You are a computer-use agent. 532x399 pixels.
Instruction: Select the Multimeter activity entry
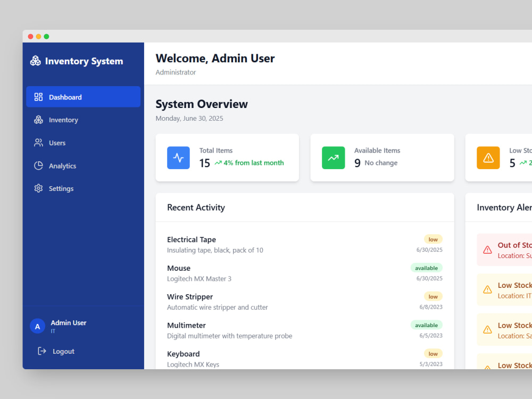pyautogui.click(x=305, y=330)
